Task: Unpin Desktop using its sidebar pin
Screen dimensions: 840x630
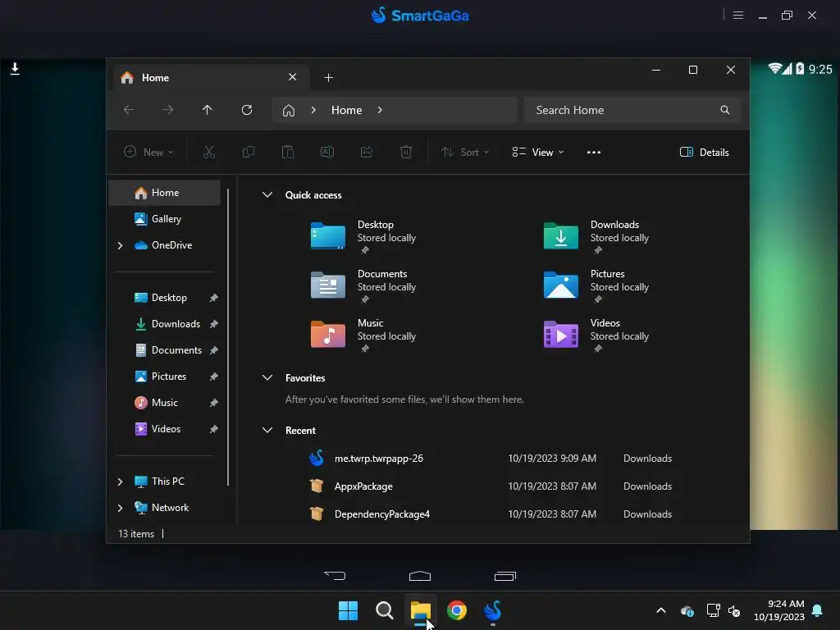Action: point(214,297)
